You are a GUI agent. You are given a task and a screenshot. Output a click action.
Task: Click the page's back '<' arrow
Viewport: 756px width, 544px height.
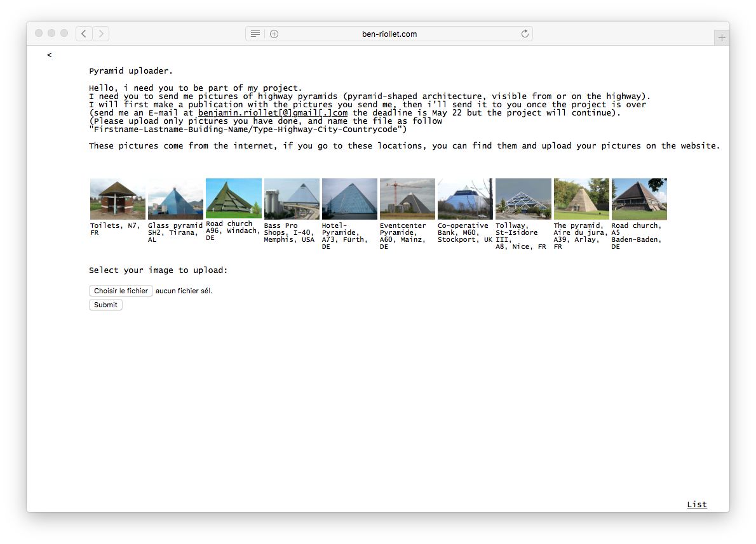(x=49, y=55)
